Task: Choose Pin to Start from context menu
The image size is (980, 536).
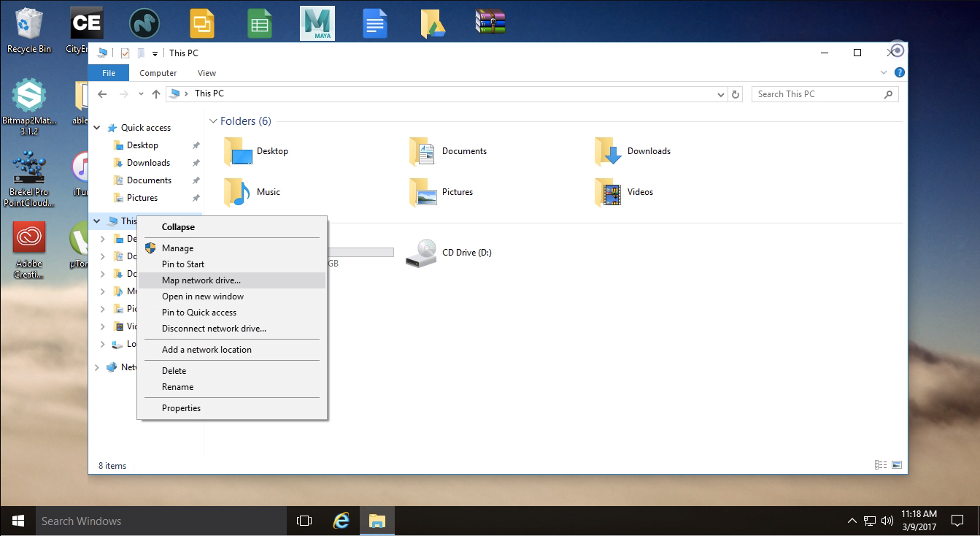Action: click(231, 264)
